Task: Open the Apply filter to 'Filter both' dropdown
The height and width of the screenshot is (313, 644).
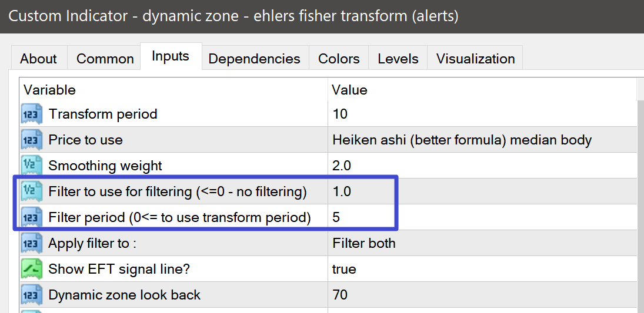Action: pyautogui.click(x=482, y=243)
